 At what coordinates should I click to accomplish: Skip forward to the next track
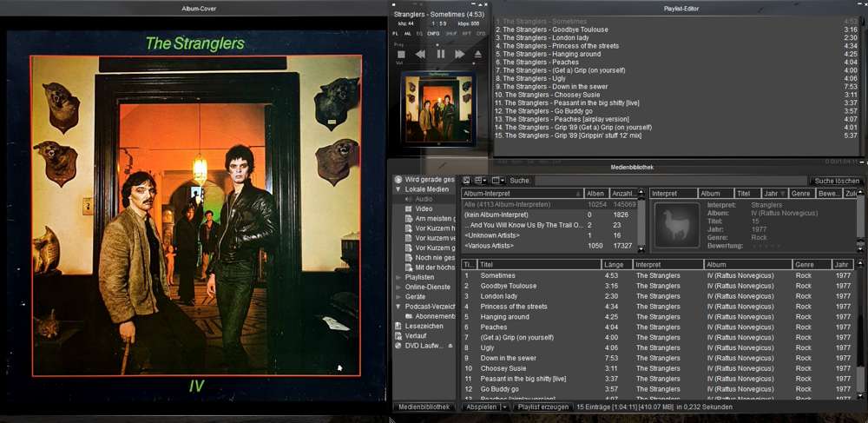coord(459,54)
